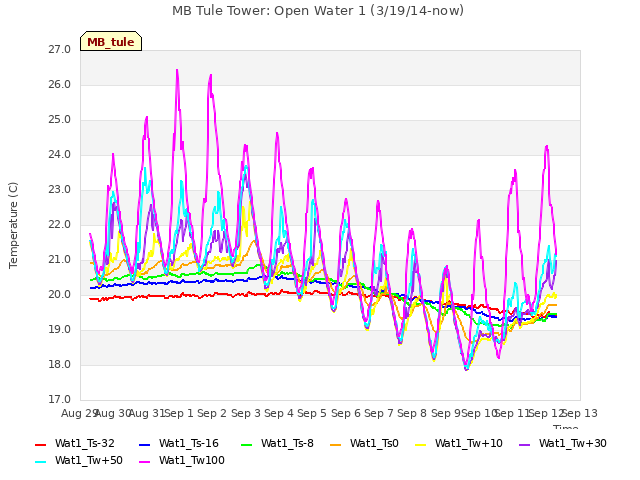Click the Sep 9 x-axis label
Screen dimensions: 640x480
pyautogui.click(x=446, y=414)
